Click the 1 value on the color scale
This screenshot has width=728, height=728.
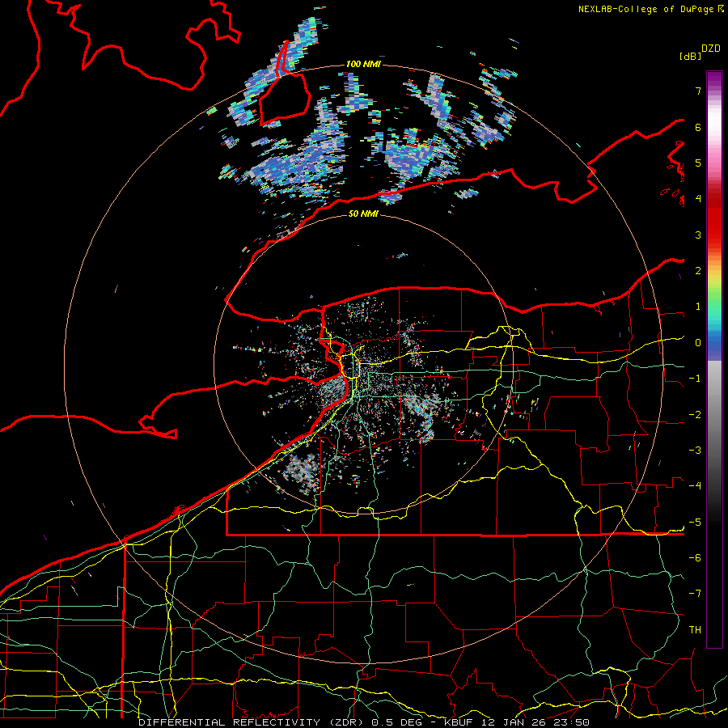[698, 307]
